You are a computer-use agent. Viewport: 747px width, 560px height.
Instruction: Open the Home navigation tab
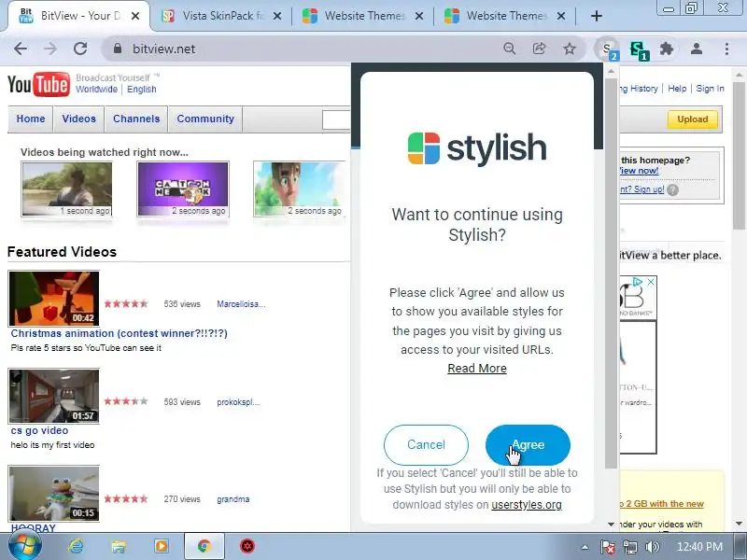31,119
